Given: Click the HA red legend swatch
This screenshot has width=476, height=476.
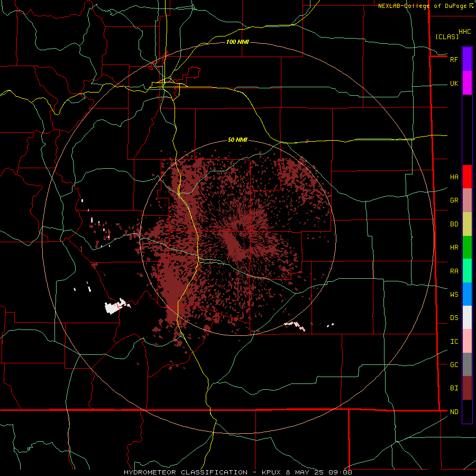Looking at the screenshot, I should (467, 177).
